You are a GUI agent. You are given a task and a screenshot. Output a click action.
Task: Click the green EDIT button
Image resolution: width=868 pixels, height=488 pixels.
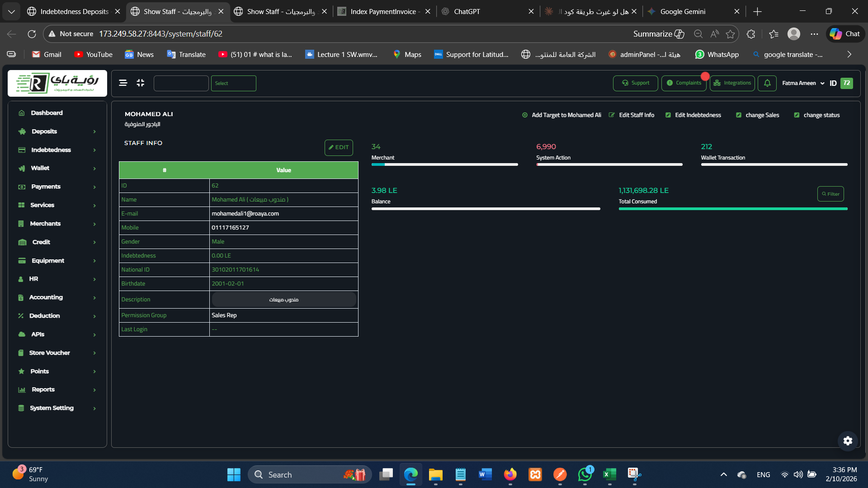coord(339,147)
